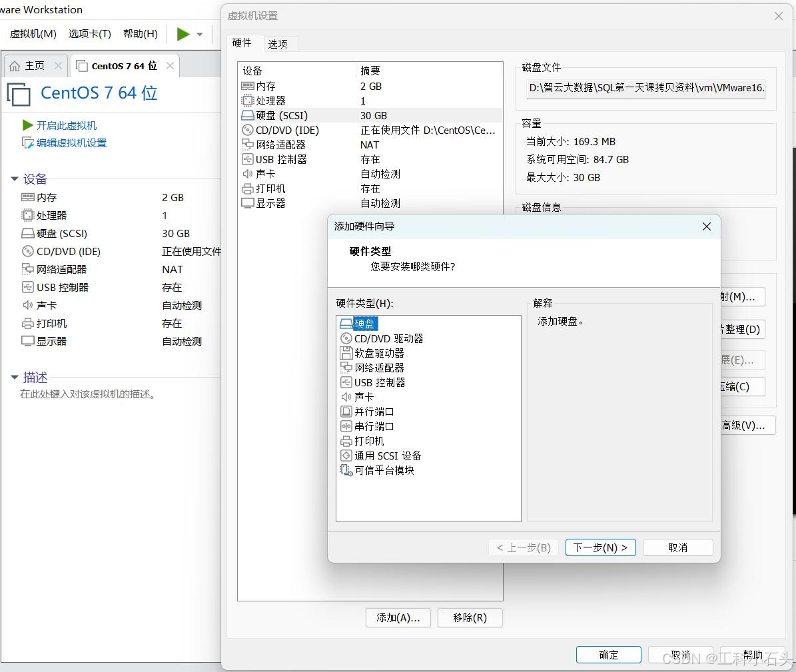Click 编辑虚拟机设置 link
The width and height of the screenshot is (796, 672).
coord(71,143)
